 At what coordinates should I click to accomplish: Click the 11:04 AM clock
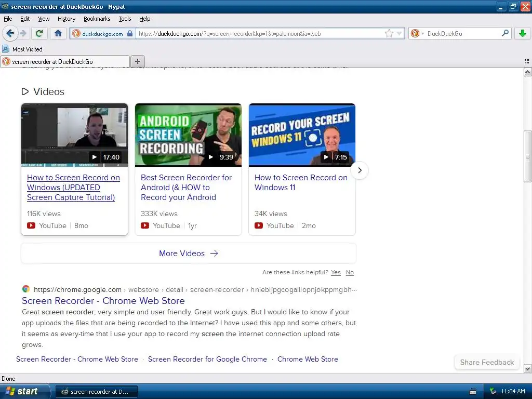[513, 392]
